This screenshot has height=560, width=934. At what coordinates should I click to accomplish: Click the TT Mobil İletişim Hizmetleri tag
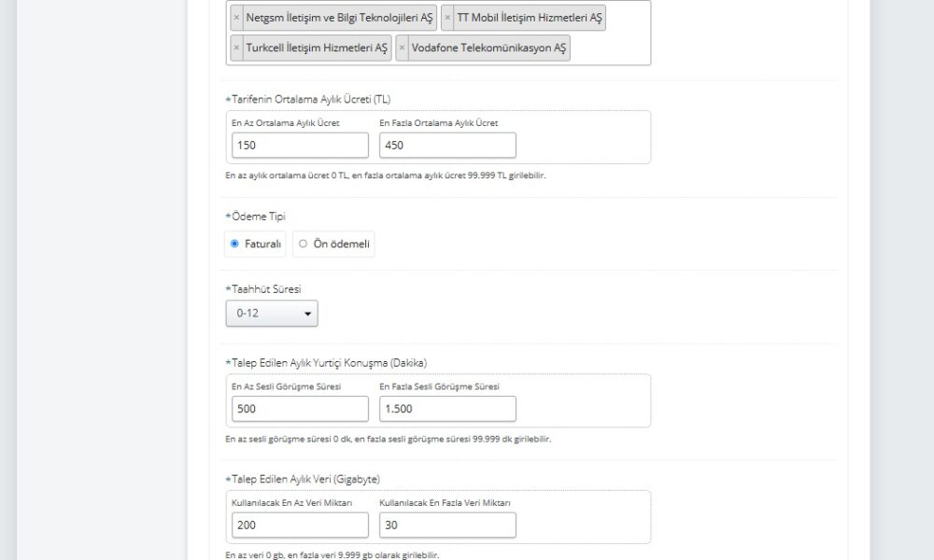coord(530,18)
